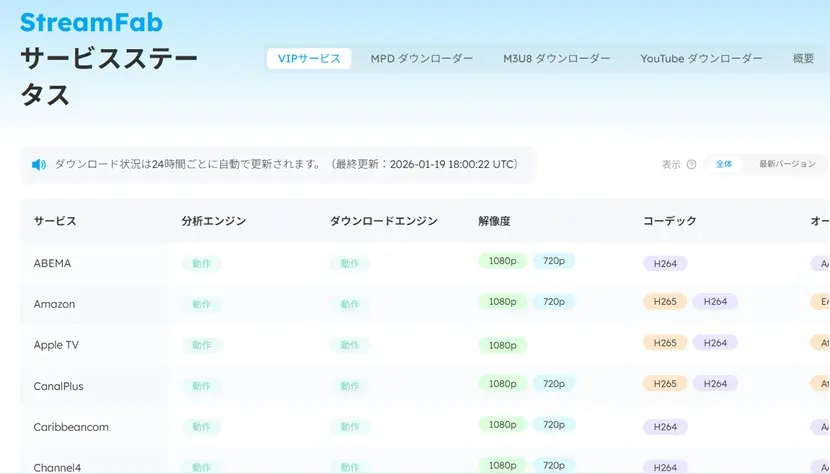Screen dimensions: 830x474
Task: Click CanalPlus's H265 codec badge
Action: pos(665,383)
